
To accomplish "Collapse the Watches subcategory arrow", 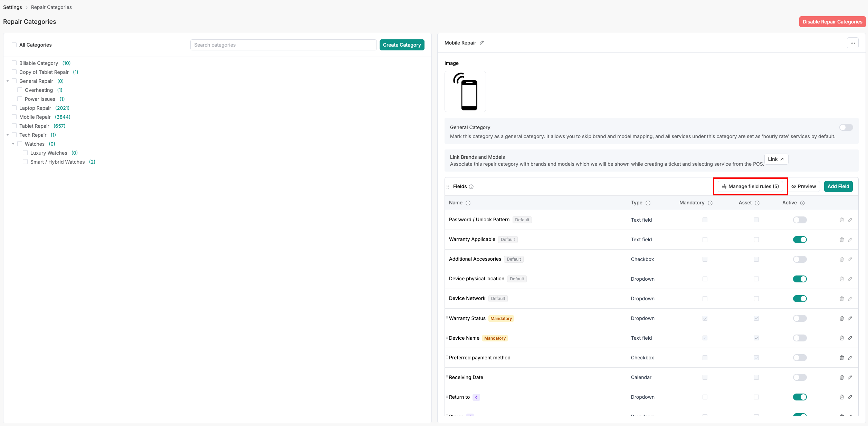I will point(13,144).
